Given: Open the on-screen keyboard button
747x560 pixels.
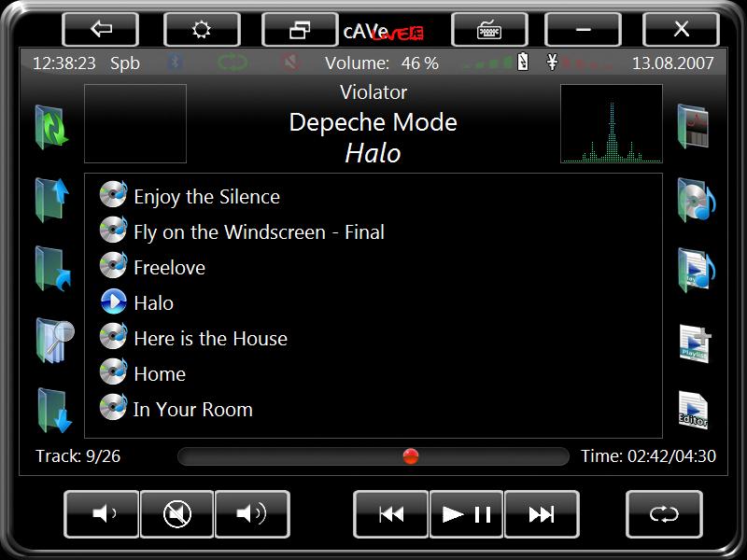Looking at the screenshot, I should pyautogui.click(x=489, y=30).
